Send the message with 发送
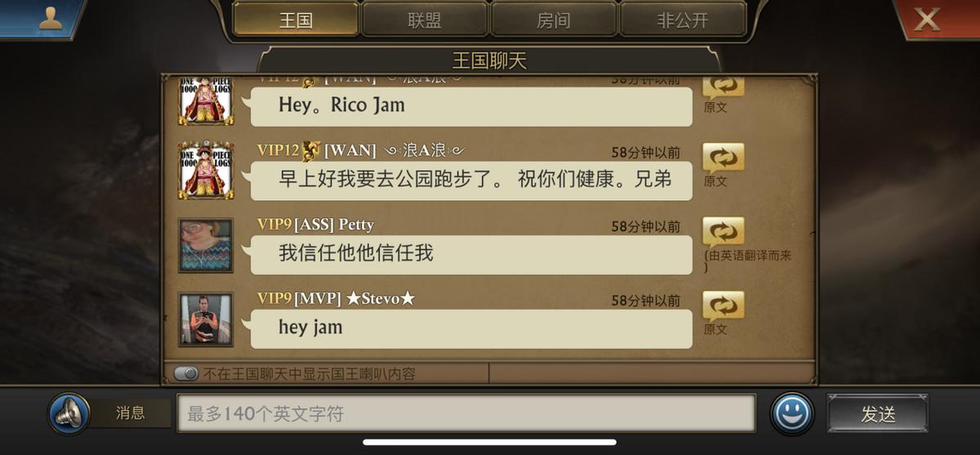This screenshot has height=455, width=980. coord(878,413)
